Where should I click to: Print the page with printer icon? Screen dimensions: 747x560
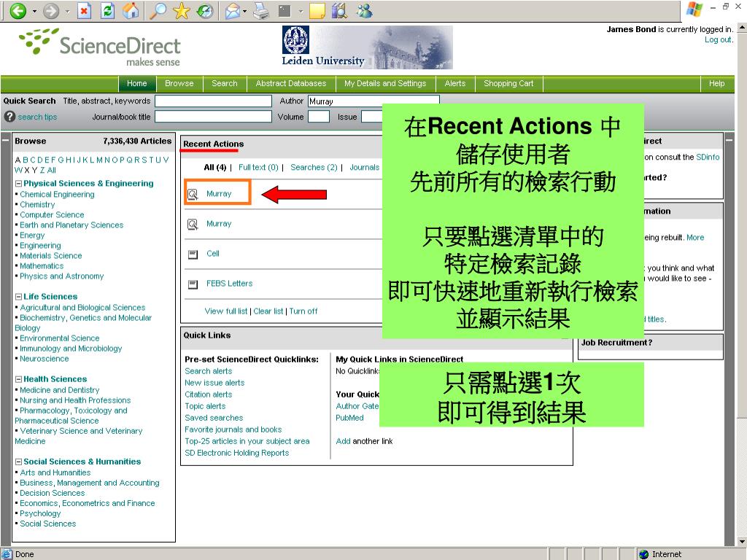click(x=261, y=10)
